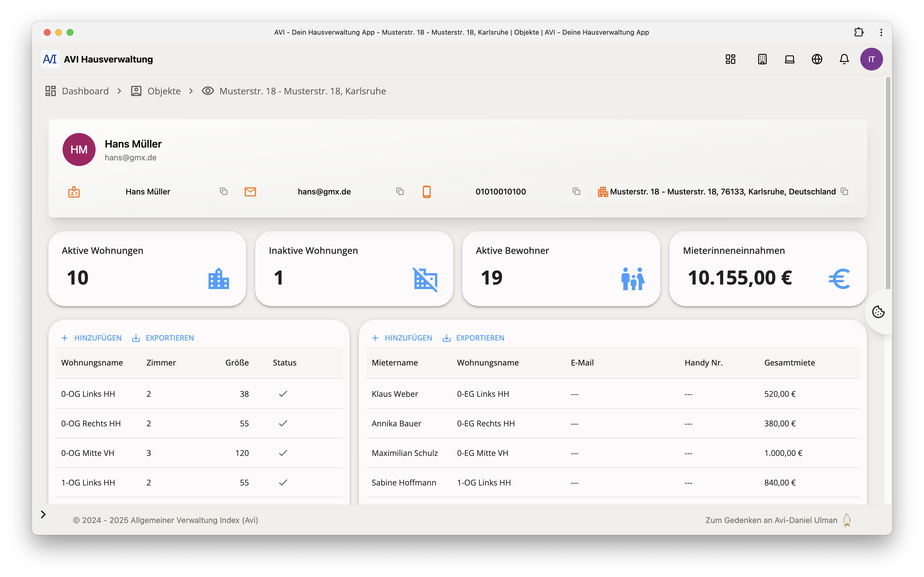Image resolution: width=924 pixels, height=577 pixels.
Task: Click the globe language icon
Action: [x=817, y=59]
